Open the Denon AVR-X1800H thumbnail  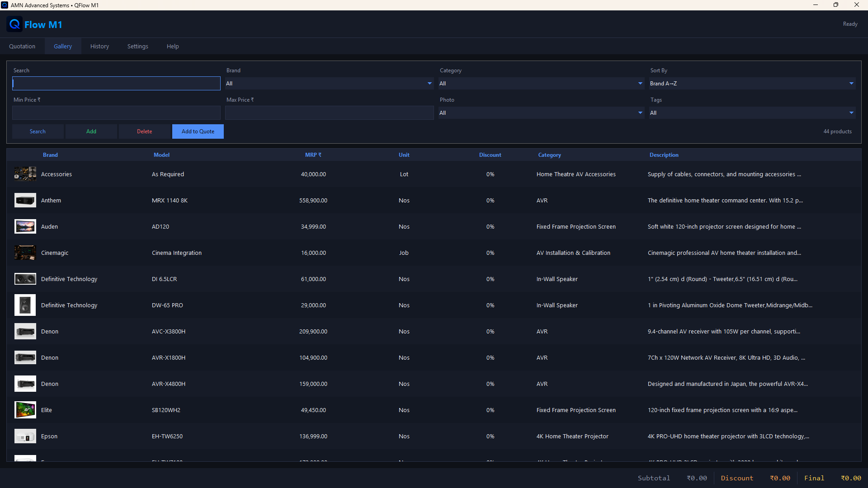coord(25,357)
